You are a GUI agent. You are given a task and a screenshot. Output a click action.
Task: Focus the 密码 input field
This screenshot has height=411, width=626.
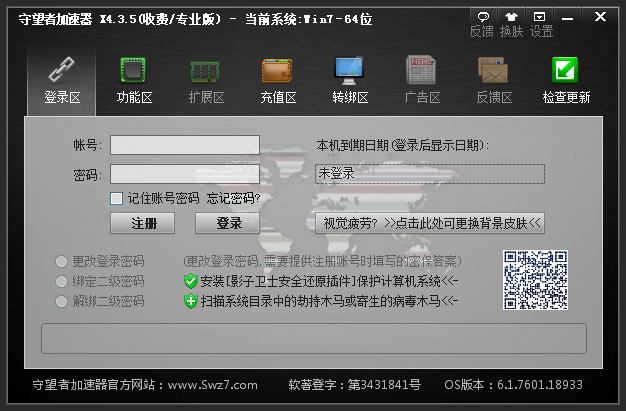(x=185, y=174)
